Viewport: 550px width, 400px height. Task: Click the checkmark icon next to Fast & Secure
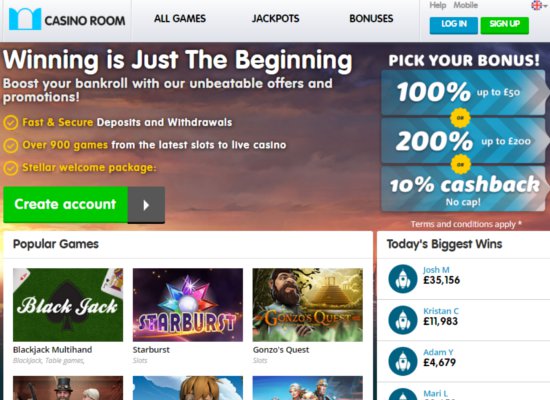click(11, 123)
